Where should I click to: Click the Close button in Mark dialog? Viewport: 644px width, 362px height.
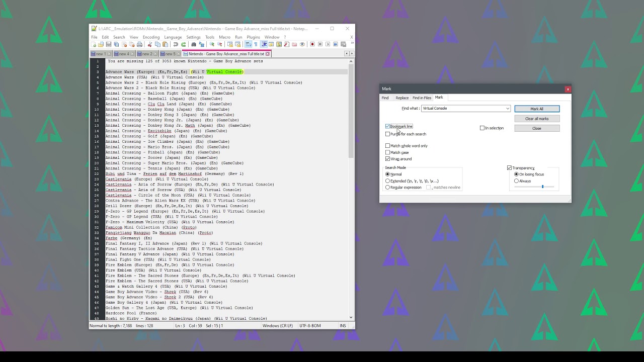537,128
